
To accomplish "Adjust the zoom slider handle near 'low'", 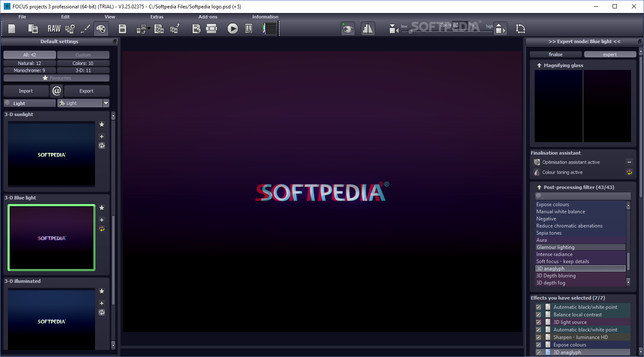I will (x=410, y=31).
